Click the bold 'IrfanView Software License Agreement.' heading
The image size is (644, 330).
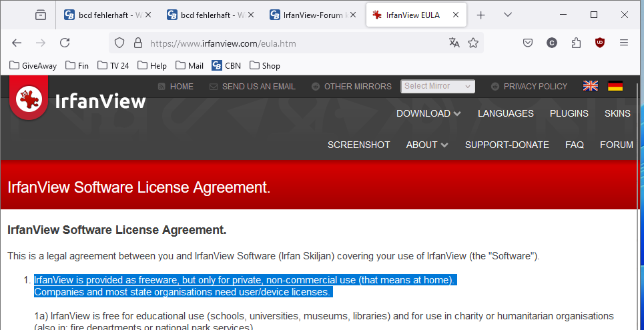[117, 230]
